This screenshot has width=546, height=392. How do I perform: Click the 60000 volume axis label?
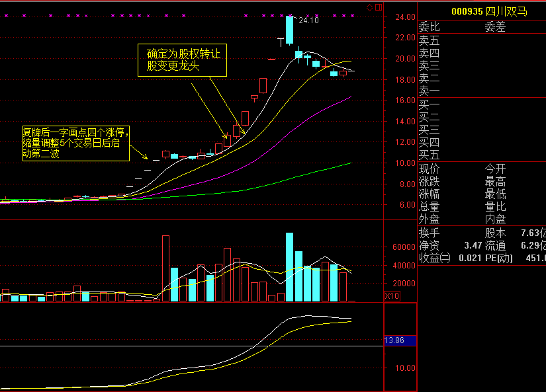pyautogui.click(x=404, y=247)
